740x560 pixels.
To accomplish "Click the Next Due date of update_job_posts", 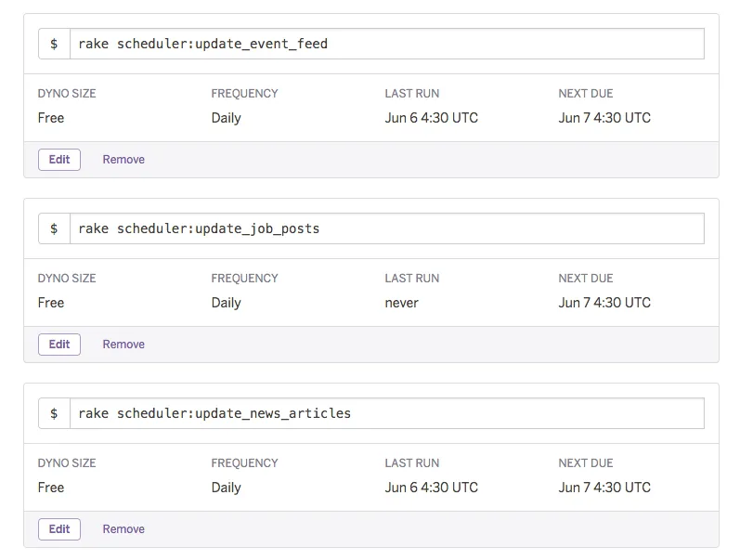I will pyautogui.click(x=604, y=303).
